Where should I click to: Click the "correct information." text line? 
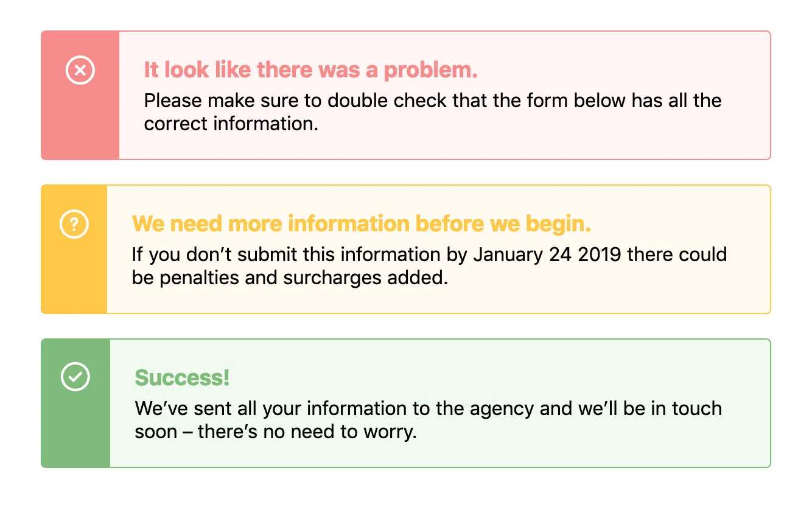click(231, 124)
